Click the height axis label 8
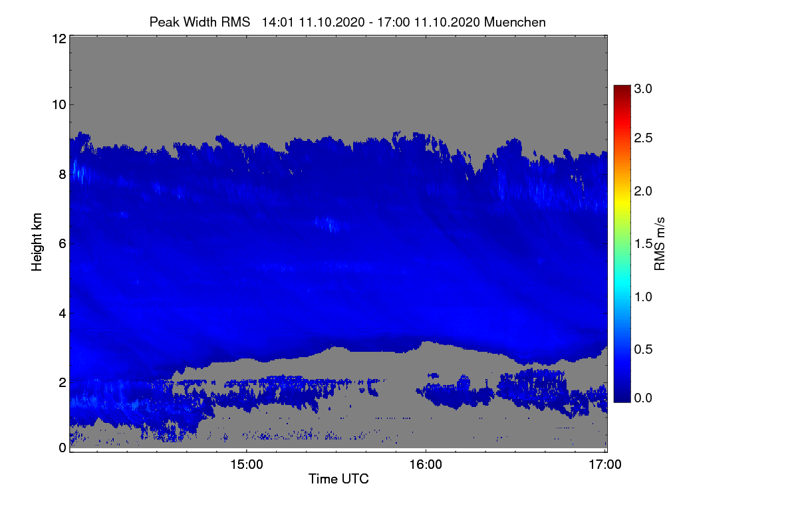The height and width of the screenshot is (532, 798). coord(62,174)
